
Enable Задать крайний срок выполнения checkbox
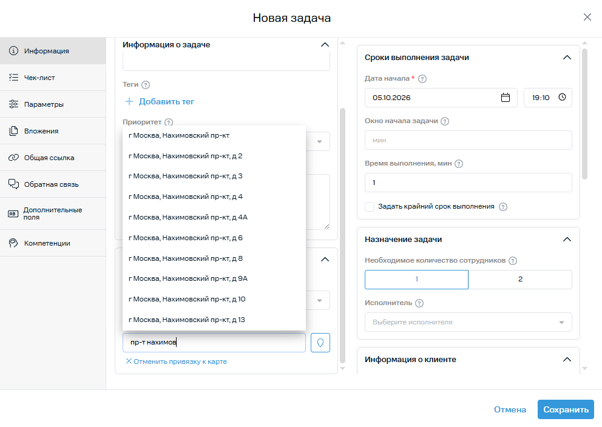(x=369, y=207)
